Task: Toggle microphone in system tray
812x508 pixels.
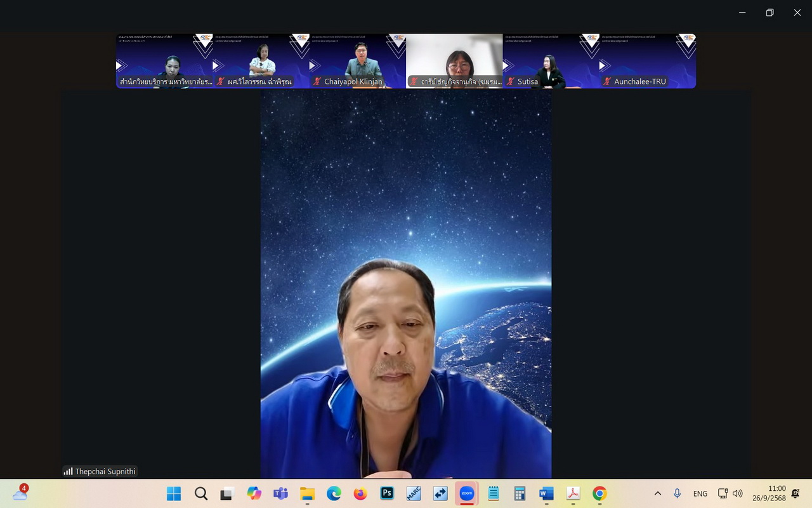Action: point(677,493)
